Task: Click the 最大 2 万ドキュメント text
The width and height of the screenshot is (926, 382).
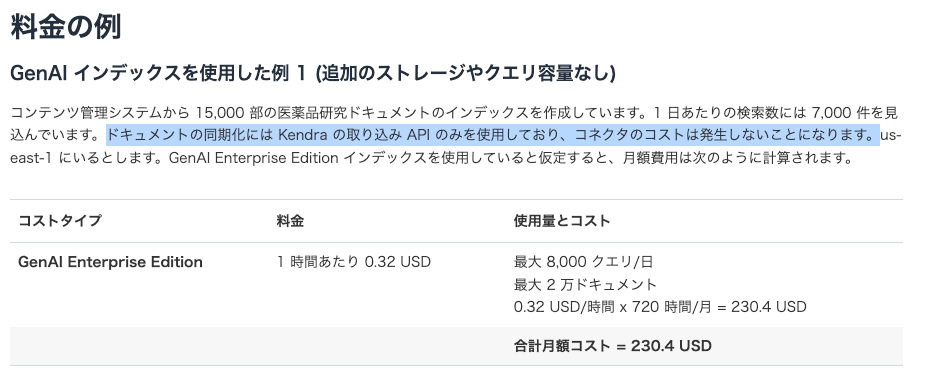Action: pos(585,285)
